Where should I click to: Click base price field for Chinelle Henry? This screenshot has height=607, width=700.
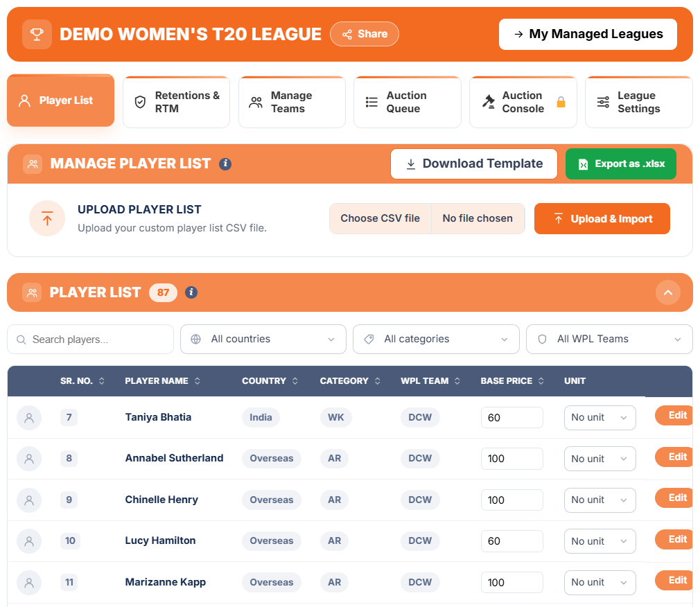pos(512,500)
